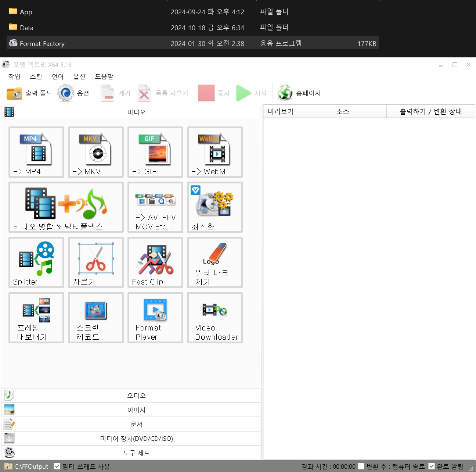Open the -> WebM conversion tool
Viewport: 476px width, 472px height.
215,152
